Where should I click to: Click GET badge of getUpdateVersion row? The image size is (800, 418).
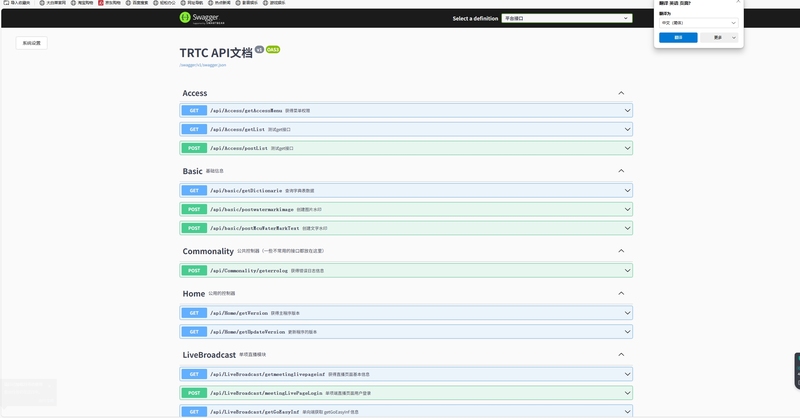[194, 332]
